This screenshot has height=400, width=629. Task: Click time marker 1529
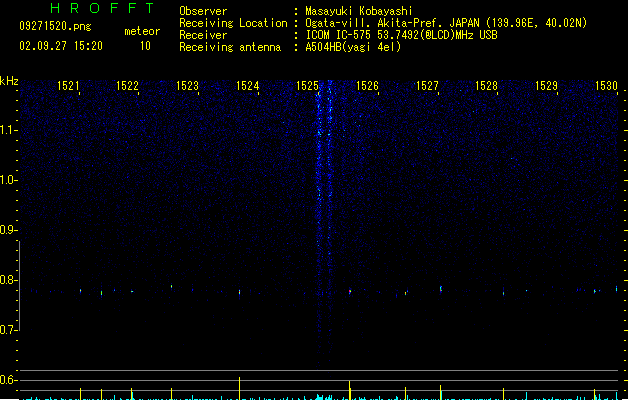[x=546, y=86]
